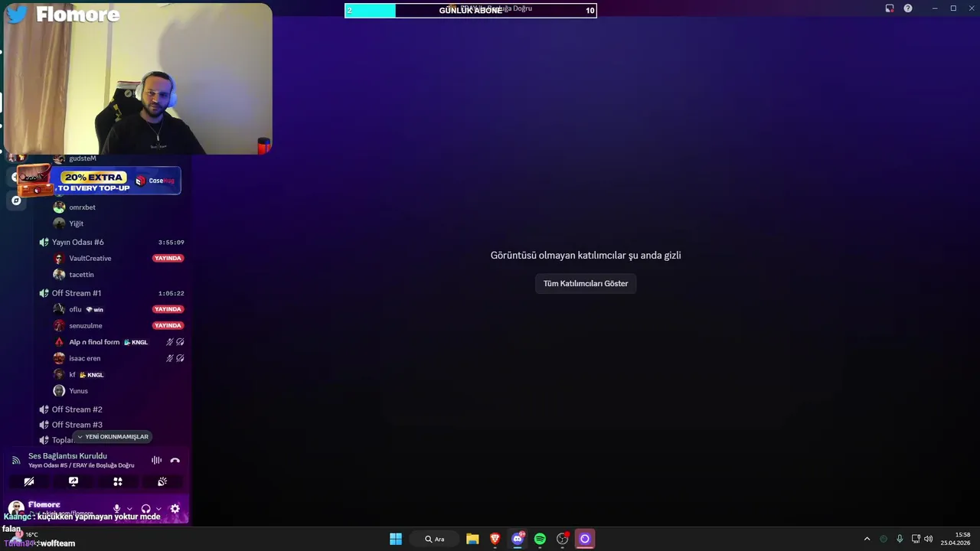Open File Explorer from taskbar
This screenshot has height=551, width=980.
472,539
